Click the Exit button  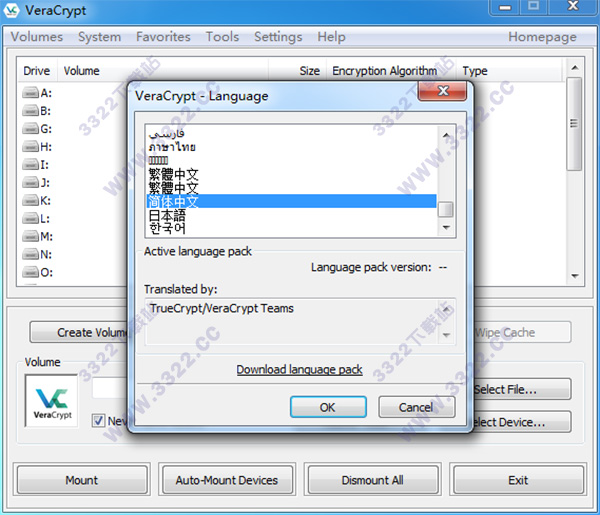click(518, 480)
